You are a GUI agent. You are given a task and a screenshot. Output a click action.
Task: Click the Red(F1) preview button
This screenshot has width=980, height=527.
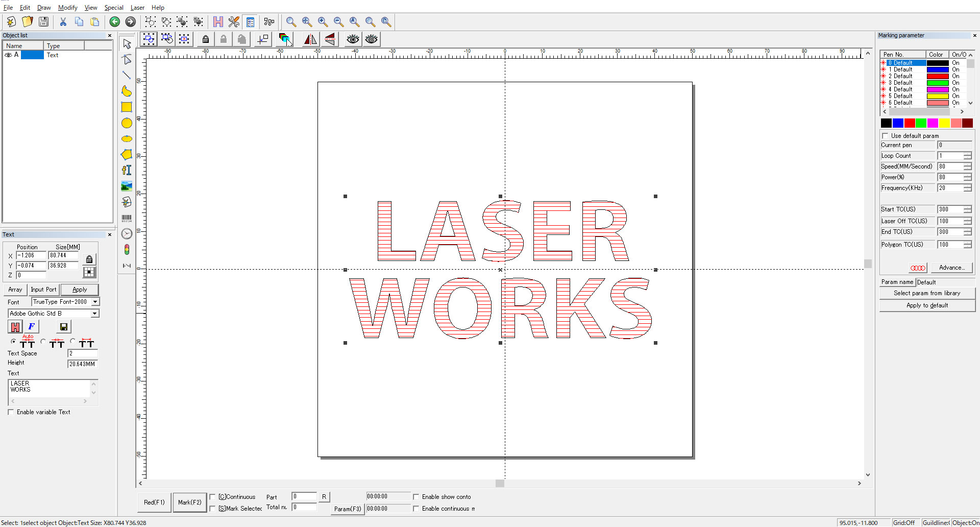point(154,502)
